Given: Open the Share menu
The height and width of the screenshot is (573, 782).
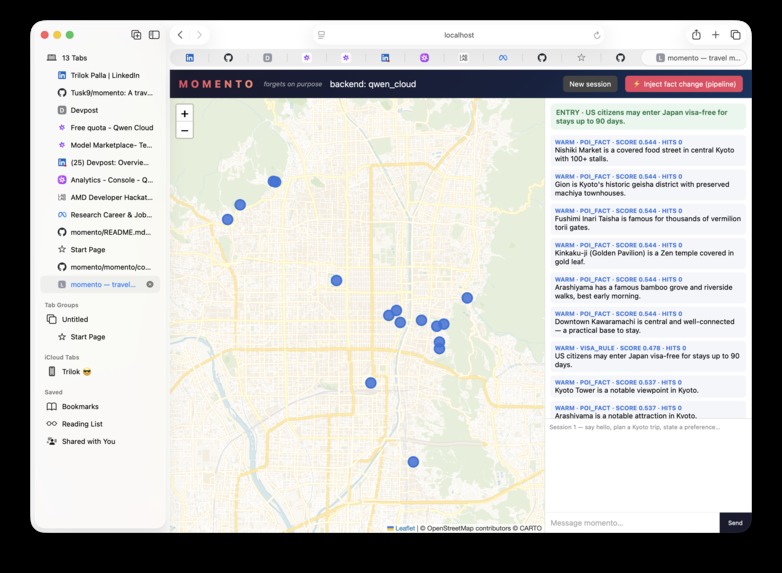Looking at the screenshot, I should pos(696,35).
